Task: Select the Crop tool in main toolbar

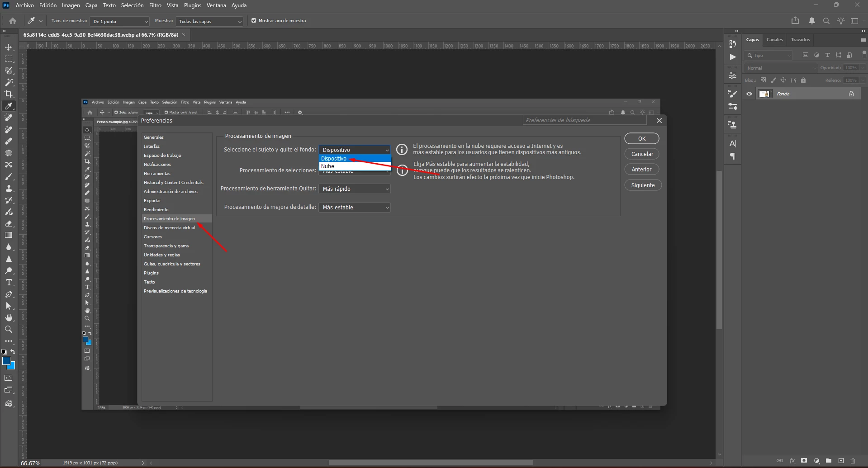Action: coord(9,94)
